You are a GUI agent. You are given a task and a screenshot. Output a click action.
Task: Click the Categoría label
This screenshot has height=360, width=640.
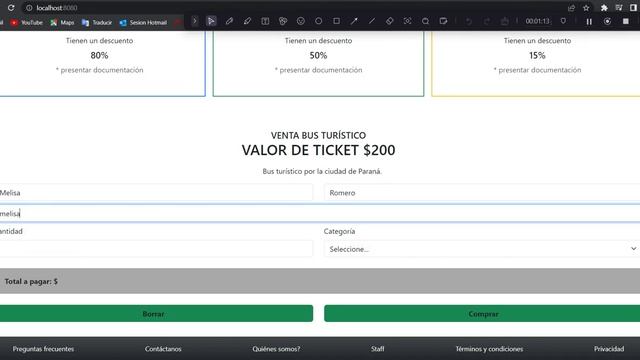click(339, 231)
